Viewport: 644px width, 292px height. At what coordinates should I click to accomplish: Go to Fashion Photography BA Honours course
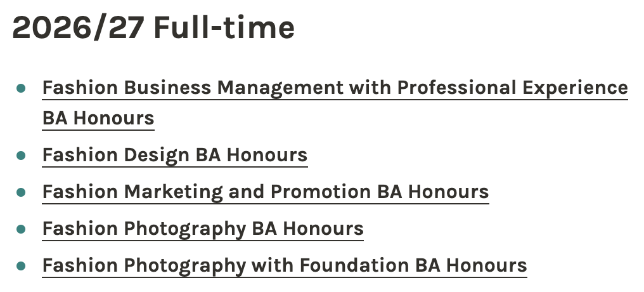click(x=203, y=229)
